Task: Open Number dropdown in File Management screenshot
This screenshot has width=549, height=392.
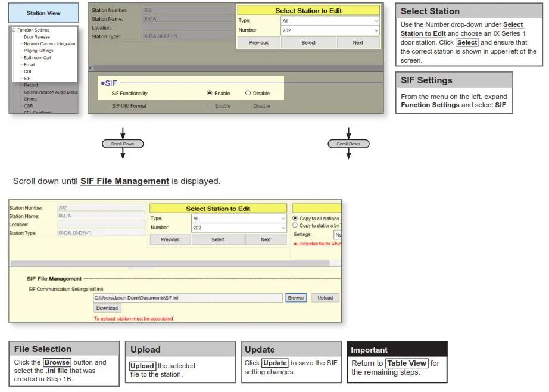Action: click(x=239, y=228)
